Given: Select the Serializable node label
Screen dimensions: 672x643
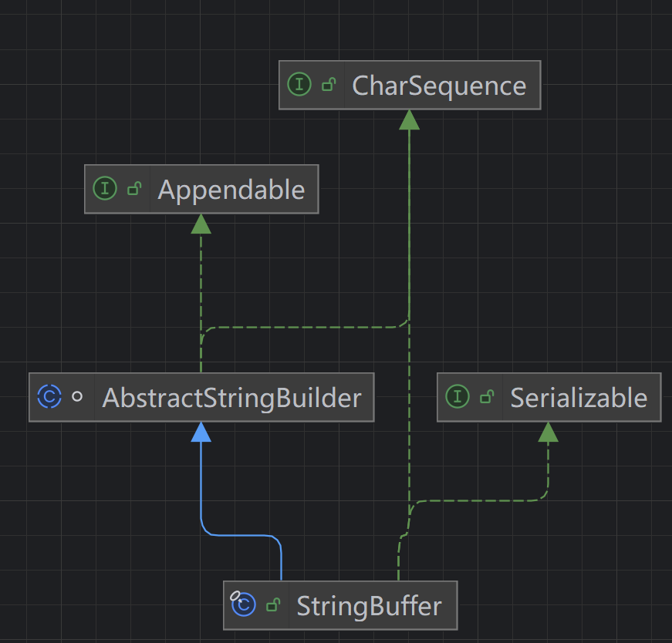Looking at the screenshot, I should (579, 398).
